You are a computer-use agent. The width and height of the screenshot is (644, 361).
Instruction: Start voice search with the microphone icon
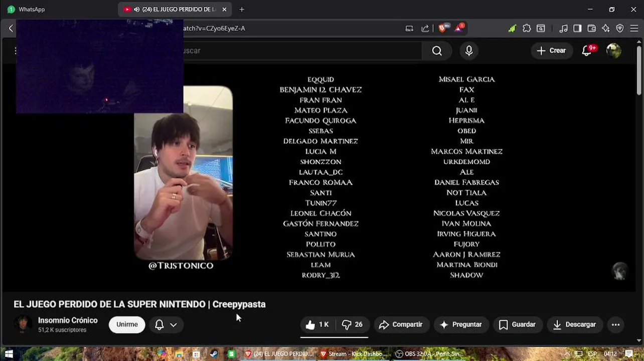[469, 51]
